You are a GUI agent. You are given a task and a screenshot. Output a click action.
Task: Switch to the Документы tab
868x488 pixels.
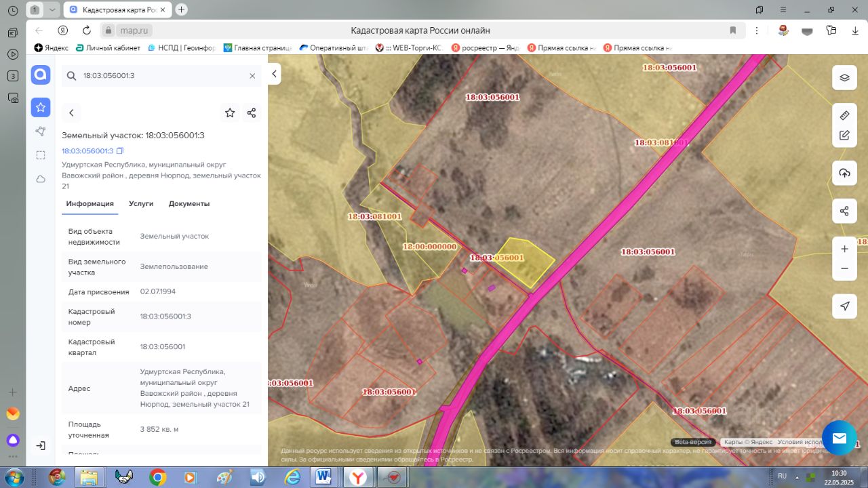tap(189, 203)
